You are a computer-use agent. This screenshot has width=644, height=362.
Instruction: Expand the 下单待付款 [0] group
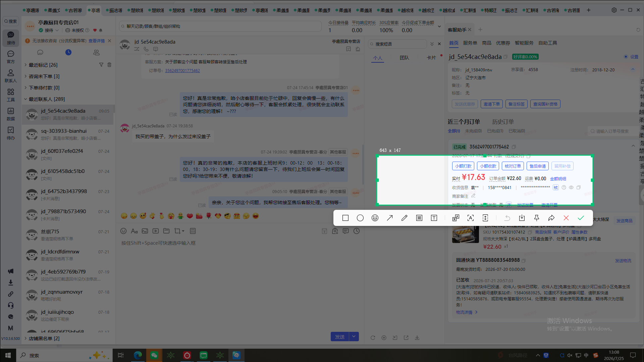pyautogui.click(x=44, y=88)
